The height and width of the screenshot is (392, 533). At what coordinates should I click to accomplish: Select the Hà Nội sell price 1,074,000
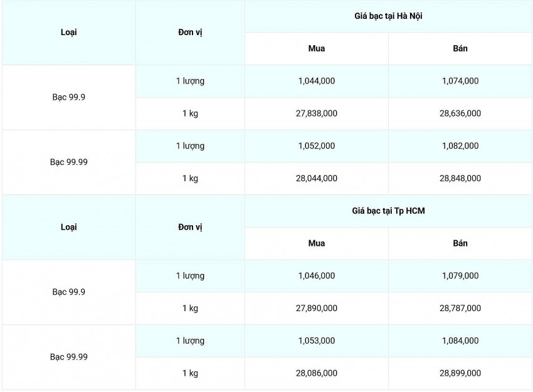[460, 81]
